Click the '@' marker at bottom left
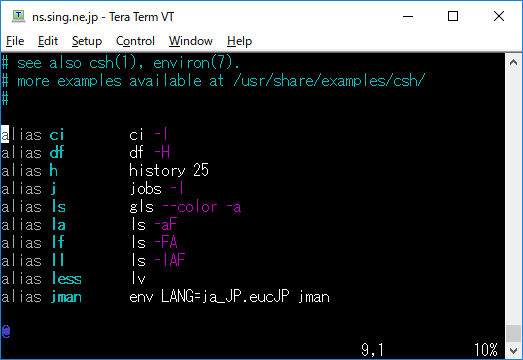The height and width of the screenshot is (360, 523). (6, 332)
